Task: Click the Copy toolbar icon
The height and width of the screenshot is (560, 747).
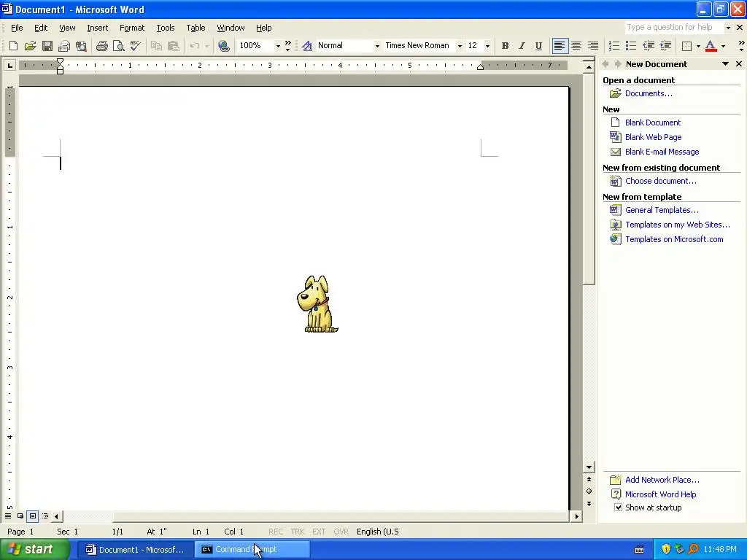Action: click(x=156, y=46)
